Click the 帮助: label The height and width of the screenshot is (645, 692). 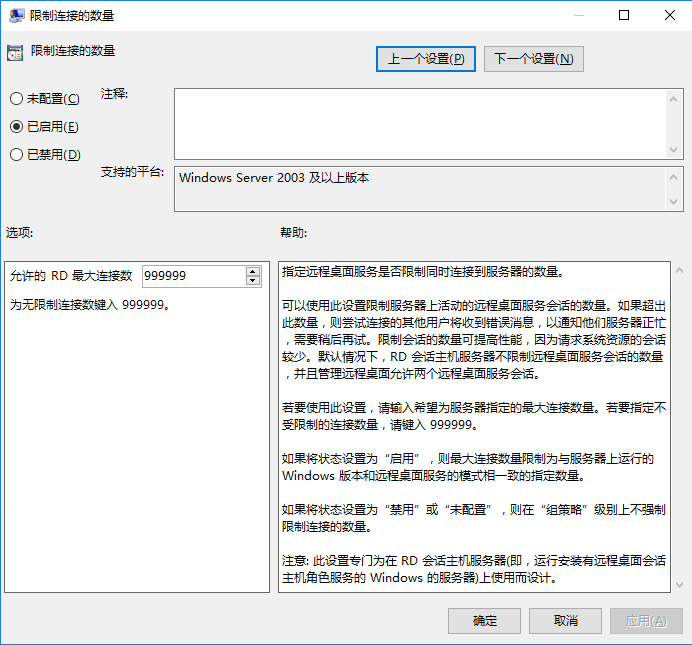[293, 232]
